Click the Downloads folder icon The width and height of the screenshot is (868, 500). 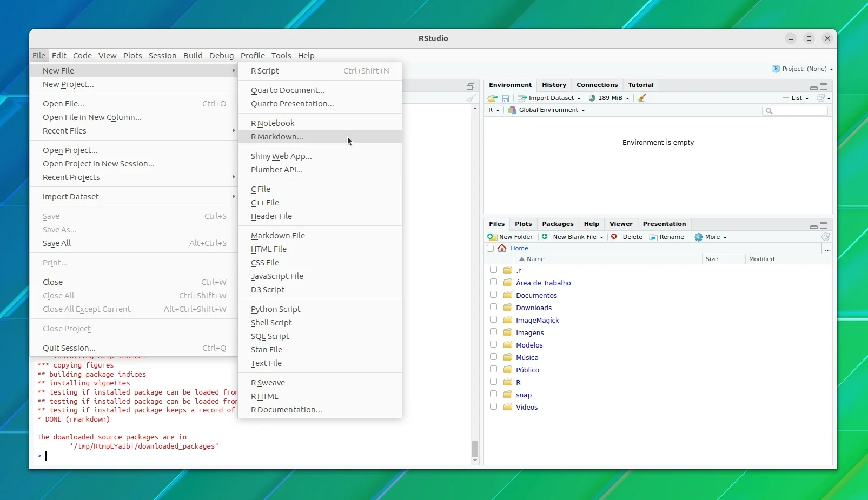[508, 308]
